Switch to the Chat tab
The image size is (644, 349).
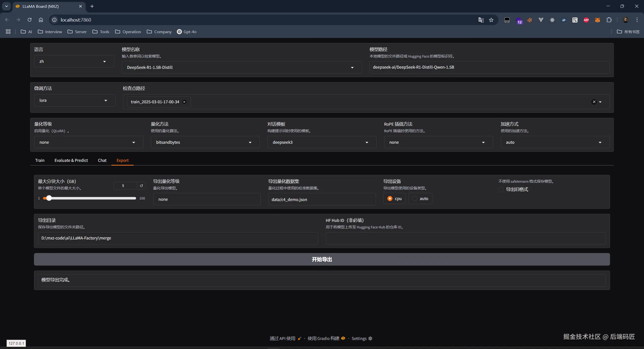point(102,160)
